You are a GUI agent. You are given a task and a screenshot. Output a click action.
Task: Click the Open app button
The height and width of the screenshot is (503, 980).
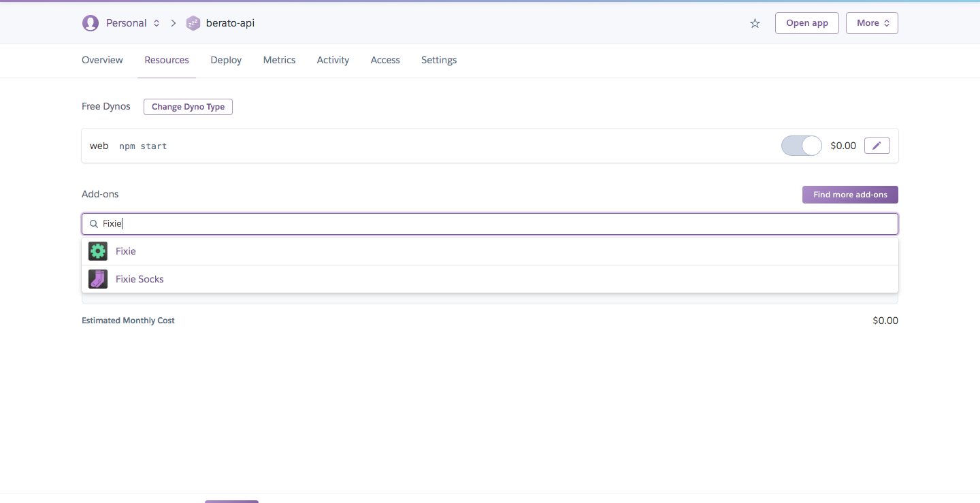(807, 23)
